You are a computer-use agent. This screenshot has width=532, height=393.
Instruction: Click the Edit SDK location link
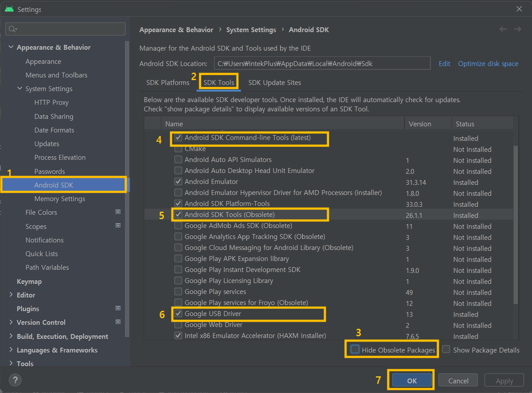click(445, 63)
